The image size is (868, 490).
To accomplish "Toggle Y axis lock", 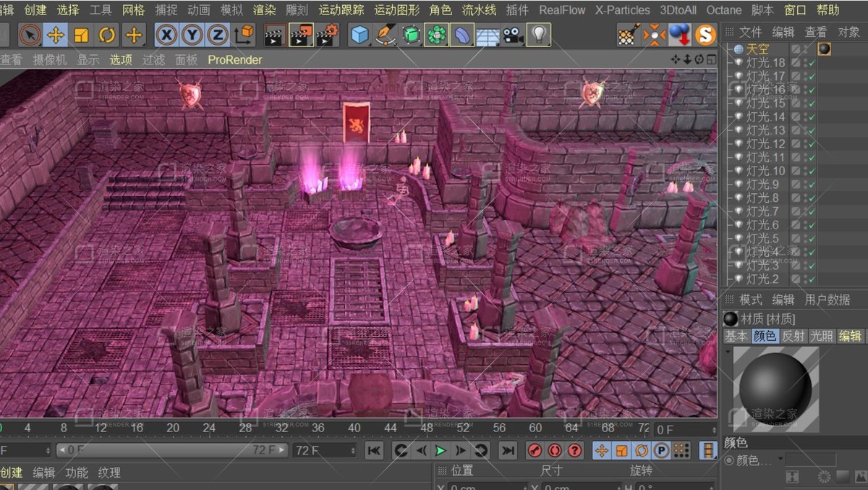I will pyautogui.click(x=192, y=35).
